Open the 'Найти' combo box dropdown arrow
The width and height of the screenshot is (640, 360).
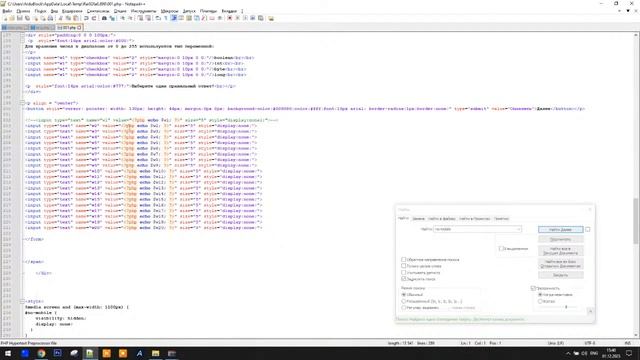pos(518,229)
